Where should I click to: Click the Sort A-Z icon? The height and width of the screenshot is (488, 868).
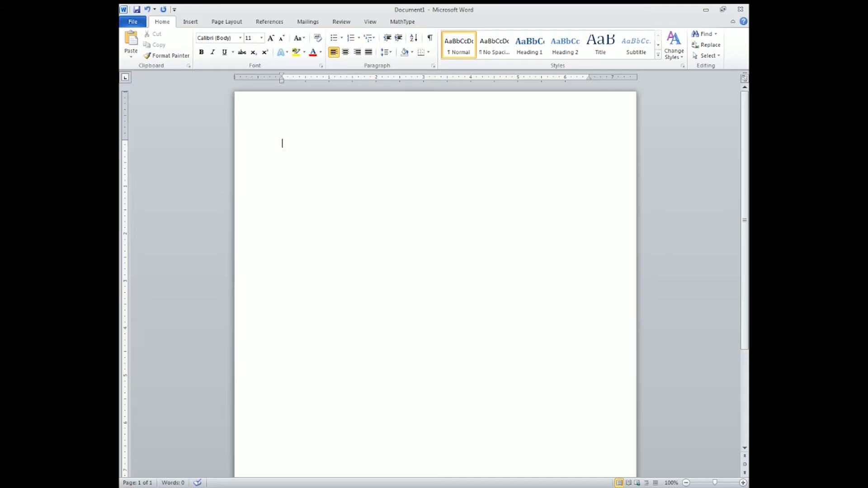pos(413,38)
